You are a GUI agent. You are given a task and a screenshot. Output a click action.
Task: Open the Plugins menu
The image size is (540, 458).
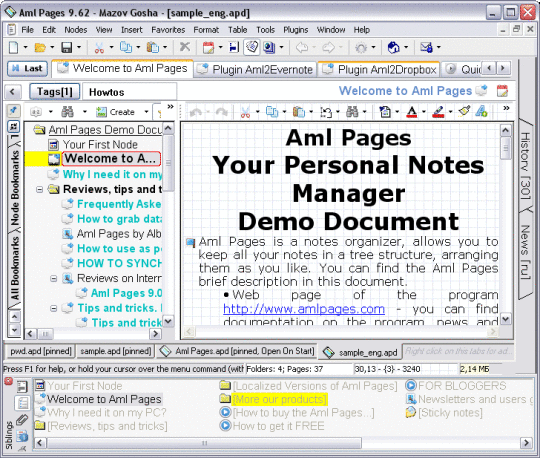tap(295, 30)
